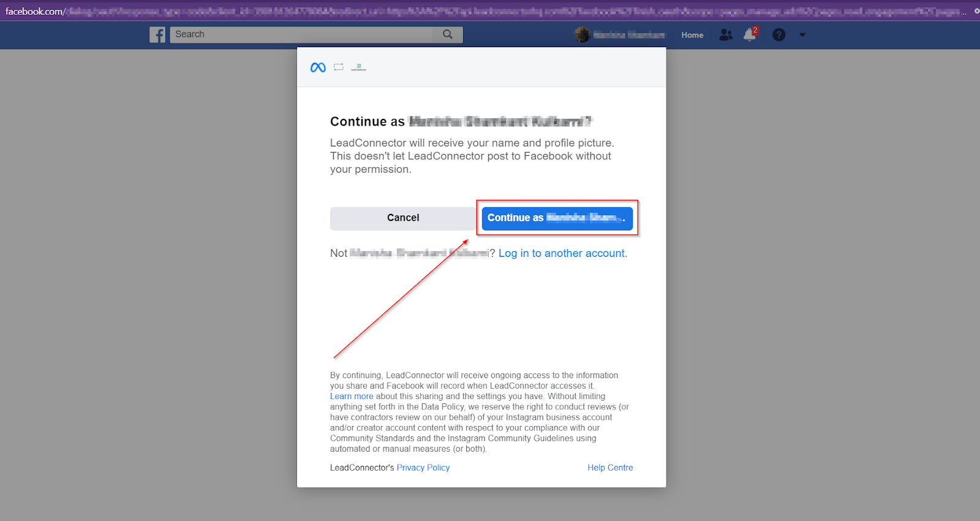Open the profile picture in top bar

coord(582,35)
